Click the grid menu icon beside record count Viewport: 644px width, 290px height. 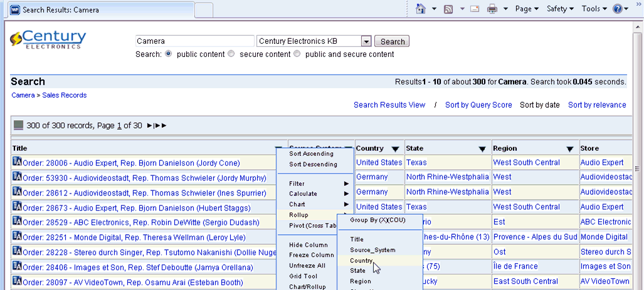point(18,125)
